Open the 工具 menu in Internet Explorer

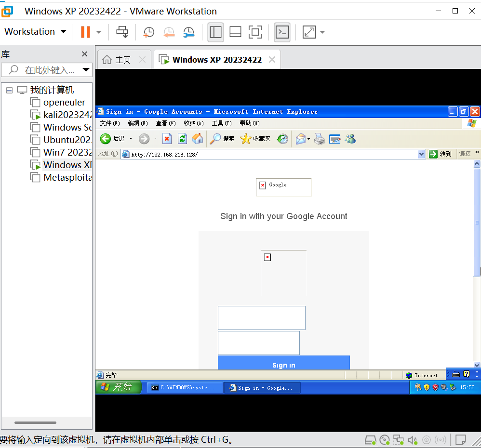pyautogui.click(x=222, y=123)
